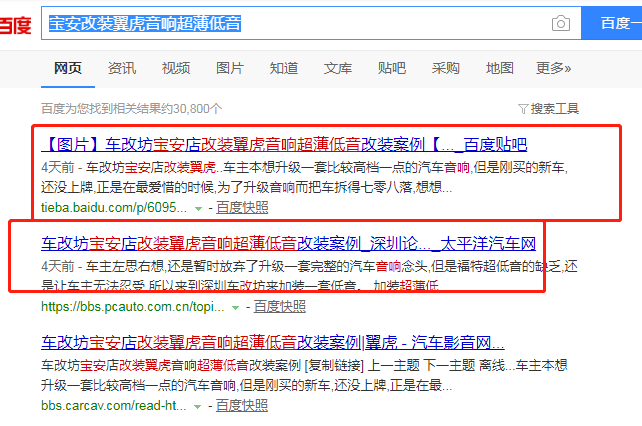Click the snippet with [复制链接] text
642x426 pixels.
[x=304, y=375]
